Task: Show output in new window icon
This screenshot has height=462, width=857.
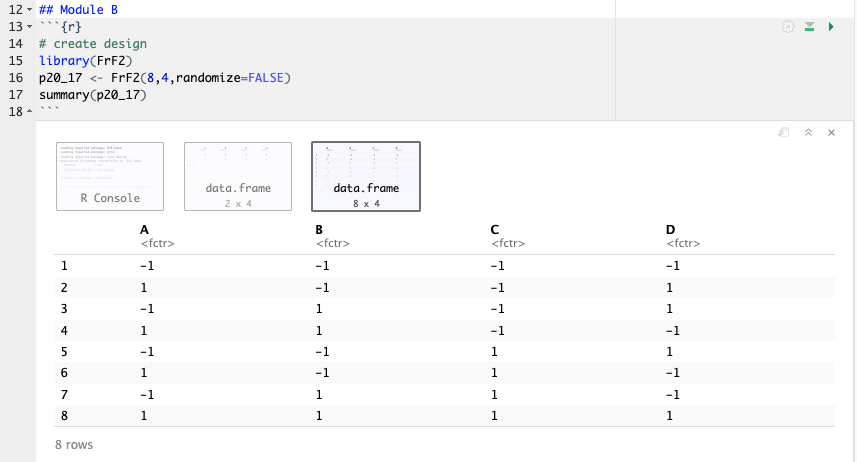Action: (785, 132)
